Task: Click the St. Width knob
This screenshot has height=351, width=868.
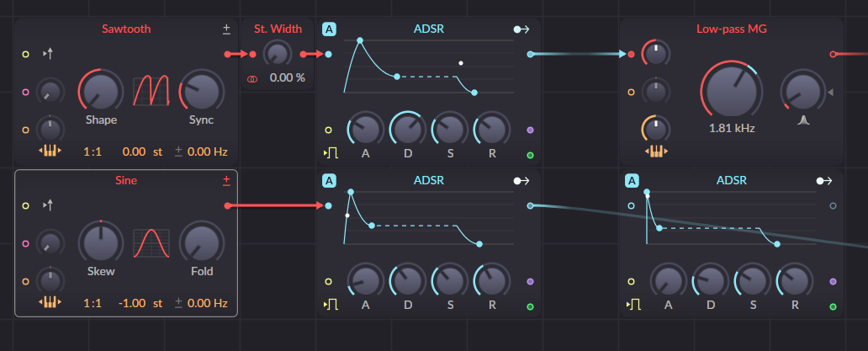Action: click(277, 54)
